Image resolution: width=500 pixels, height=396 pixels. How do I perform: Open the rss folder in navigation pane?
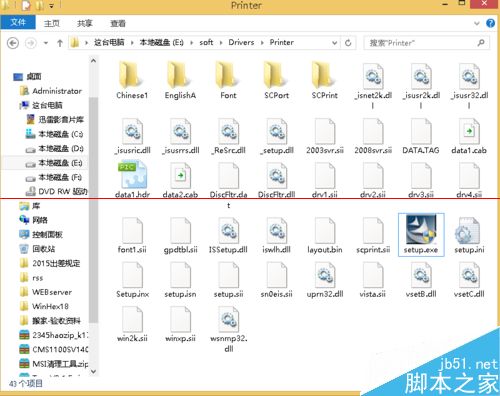click(31, 278)
